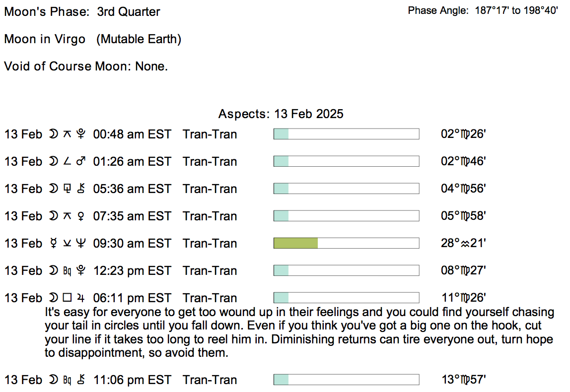Click the strength bar for the 00:48 am aspect
The height and width of the screenshot is (392, 570).
click(346, 134)
